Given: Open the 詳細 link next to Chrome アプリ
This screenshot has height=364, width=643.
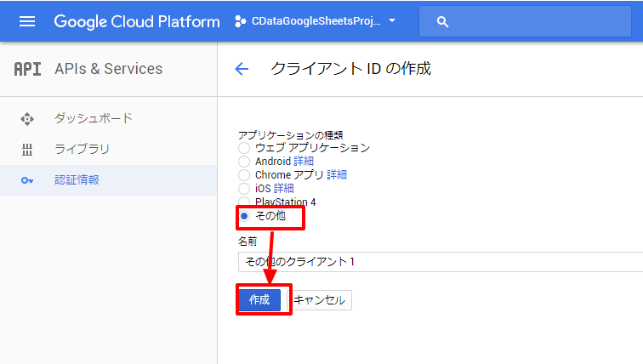Looking at the screenshot, I should pos(337,174).
